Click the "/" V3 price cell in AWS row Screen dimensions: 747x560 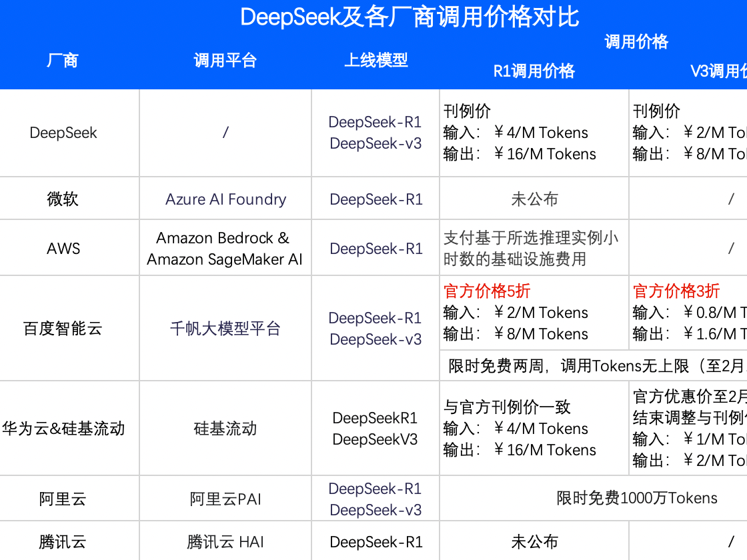[x=731, y=248]
